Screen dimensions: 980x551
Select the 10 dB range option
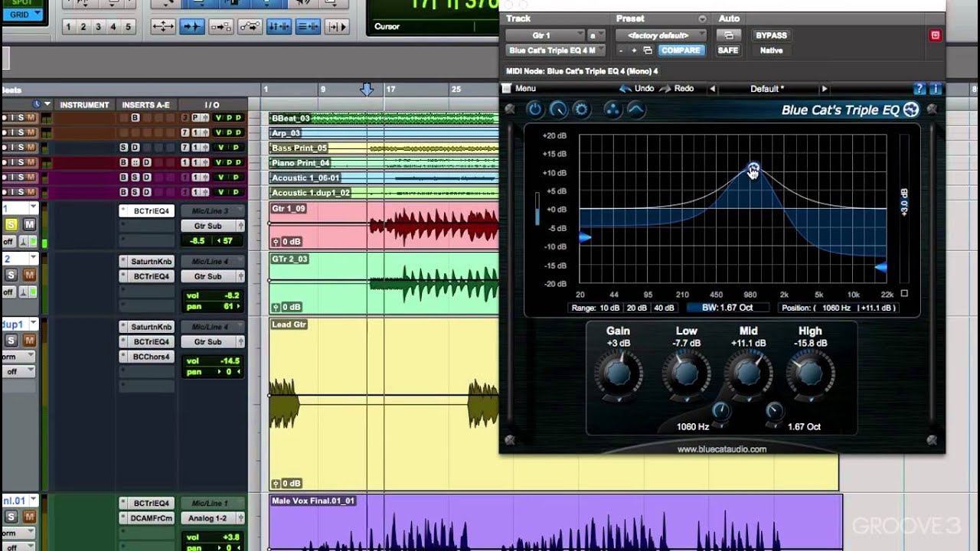(x=609, y=308)
